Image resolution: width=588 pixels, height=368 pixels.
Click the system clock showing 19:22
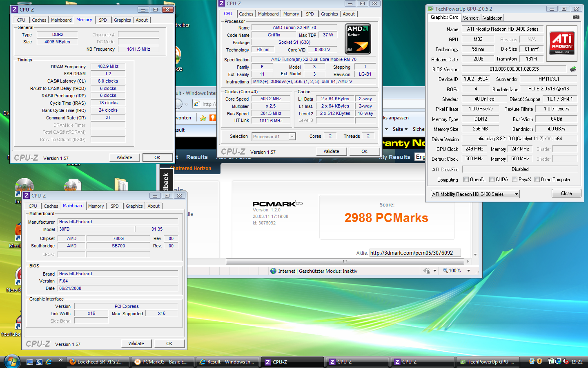click(x=577, y=361)
